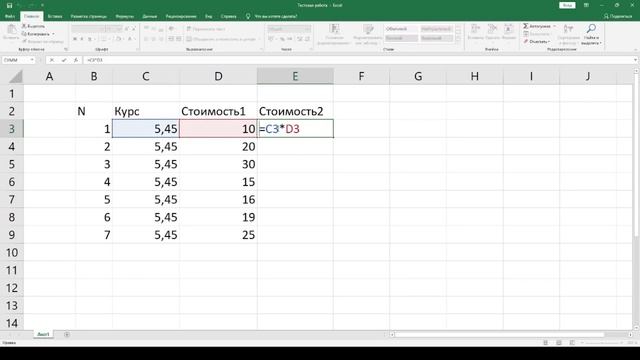Click the Save icon in title bar
640x360 pixels.
pos(9,5)
